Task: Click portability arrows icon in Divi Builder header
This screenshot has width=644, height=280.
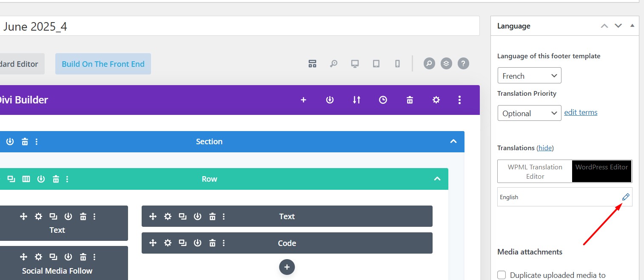Action: coord(356,100)
